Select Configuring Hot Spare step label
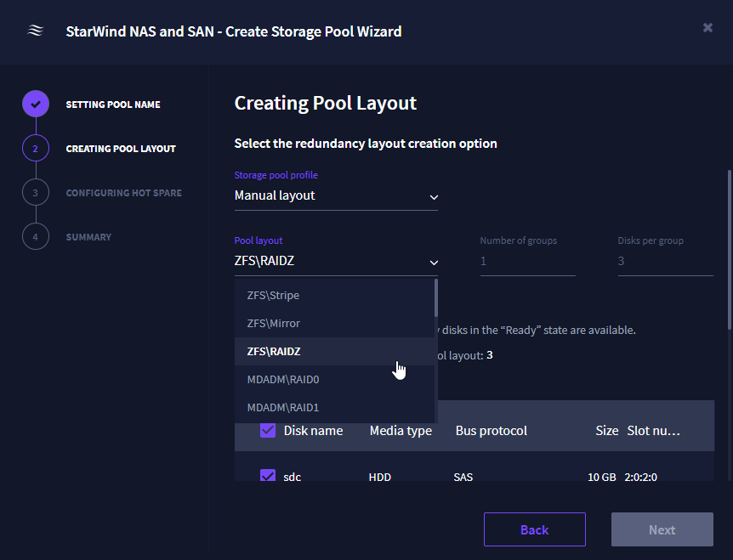Viewport: 733px width, 560px height. [124, 193]
